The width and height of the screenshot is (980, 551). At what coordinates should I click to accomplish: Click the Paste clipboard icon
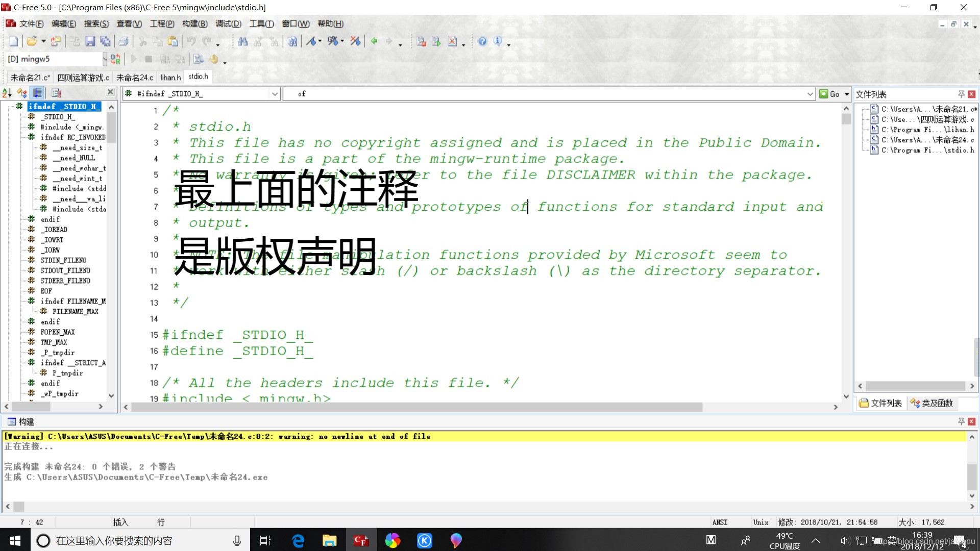tap(173, 41)
